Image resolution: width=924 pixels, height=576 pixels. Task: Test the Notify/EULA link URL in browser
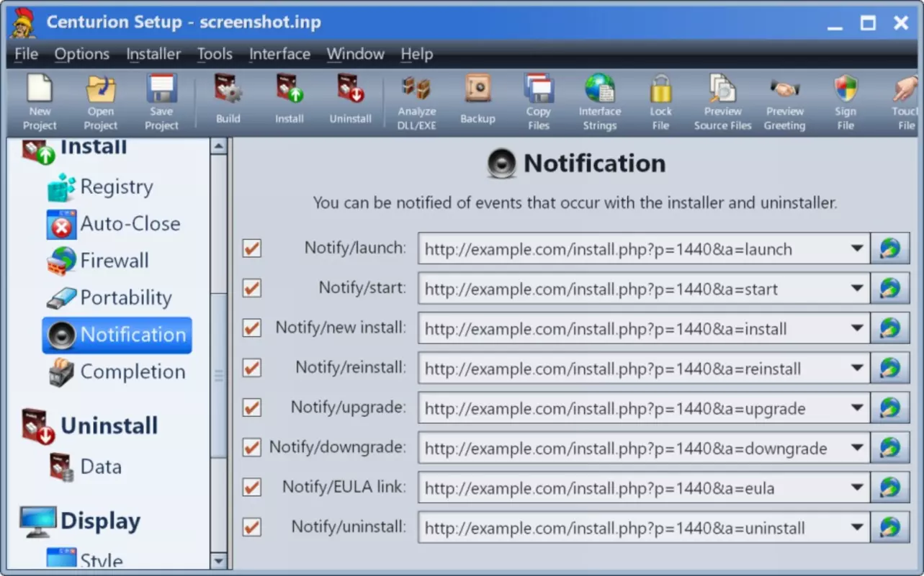[x=890, y=488]
